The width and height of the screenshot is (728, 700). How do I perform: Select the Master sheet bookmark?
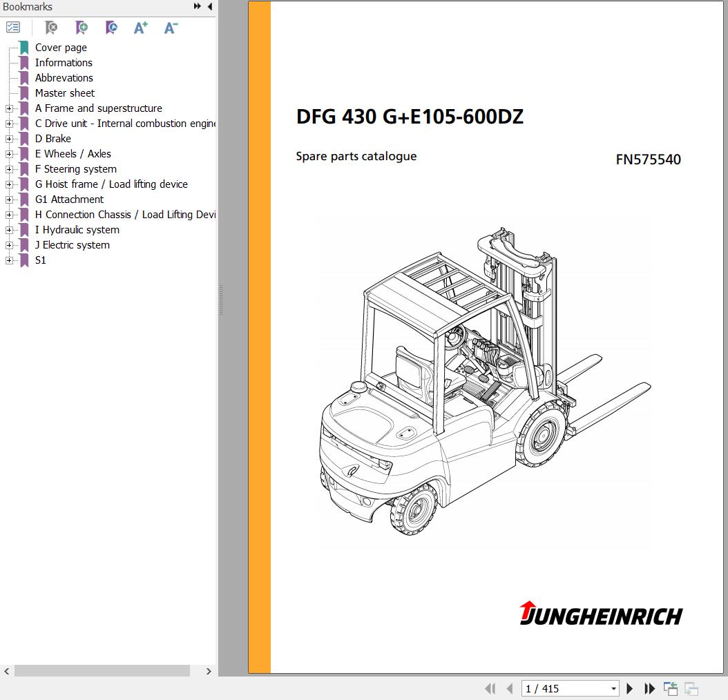pyautogui.click(x=65, y=93)
